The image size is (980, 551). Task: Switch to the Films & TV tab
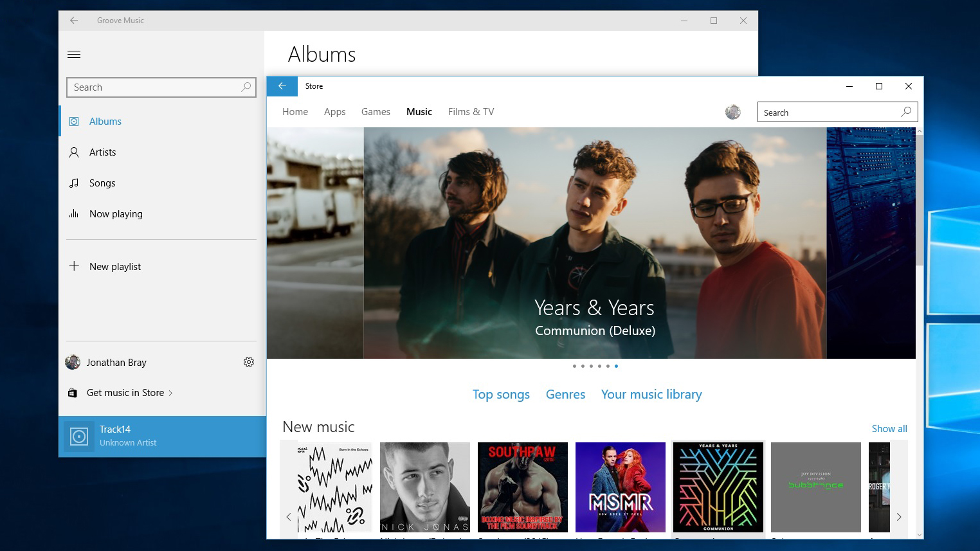tap(471, 111)
